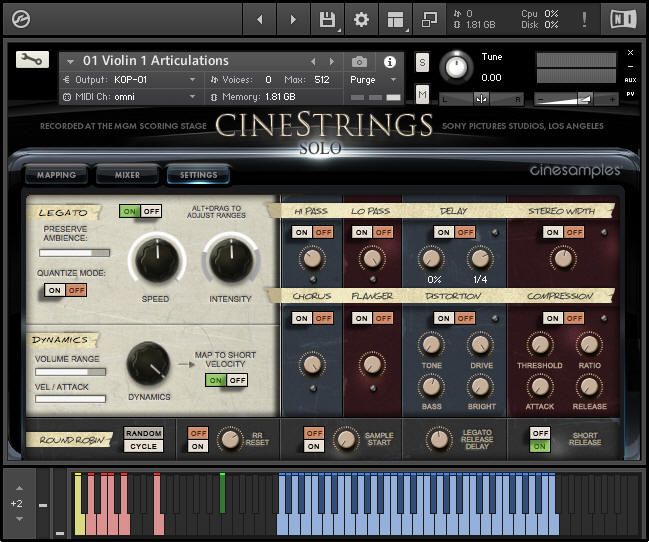Select Random round robin mode
The height and width of the screenshot is (542, 649).
click(x=144, y=433)
